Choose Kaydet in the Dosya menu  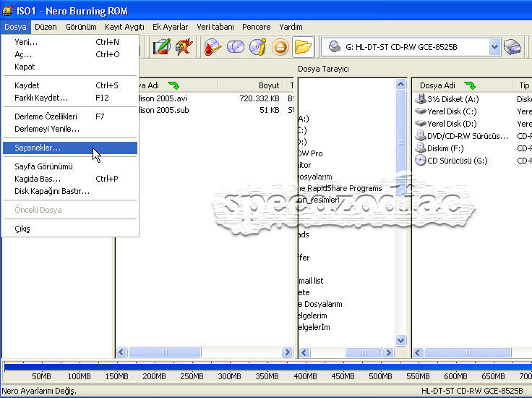click(70, 85)
